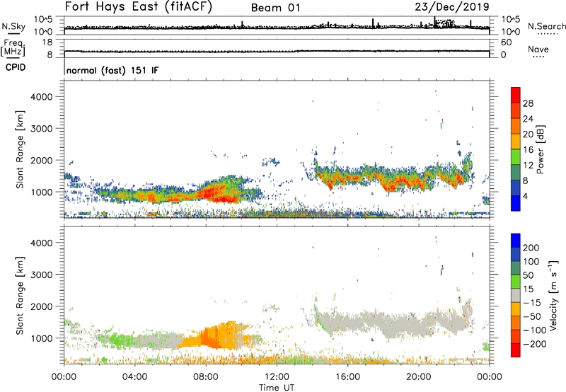This screenshot has height=392, width=566.
Task: Click the date '23/Dec/2019'
Action: pos(452,6)
